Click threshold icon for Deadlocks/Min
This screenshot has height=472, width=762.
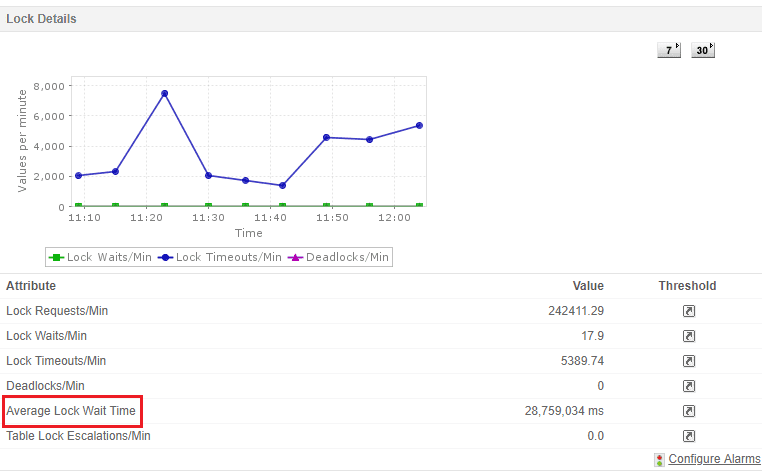coord(688,386)
